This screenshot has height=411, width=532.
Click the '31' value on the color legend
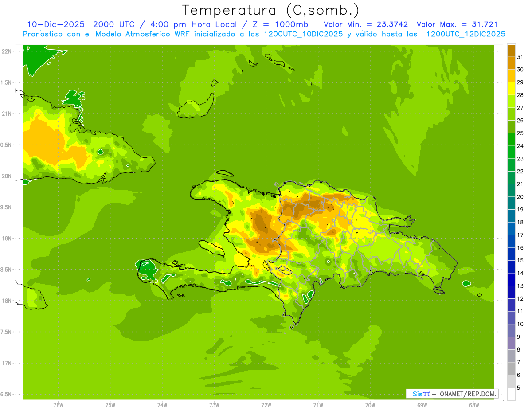pyautogui.click(x=520, y=56)
